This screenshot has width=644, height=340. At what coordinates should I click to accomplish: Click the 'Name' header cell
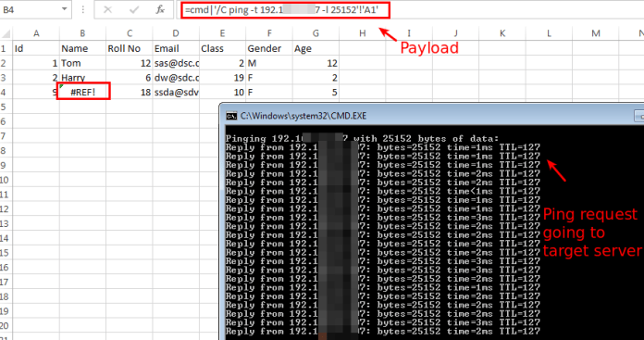pos(82,48)
